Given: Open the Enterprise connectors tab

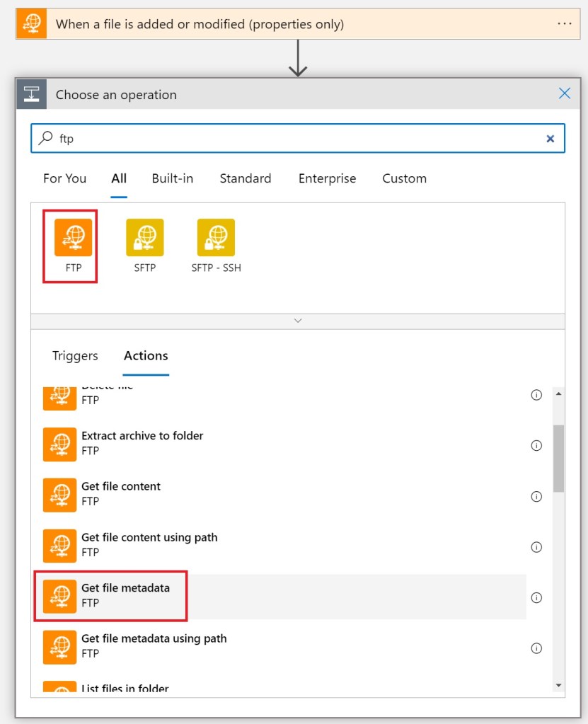Looking at the screenshot, I should tap(327, 178).
